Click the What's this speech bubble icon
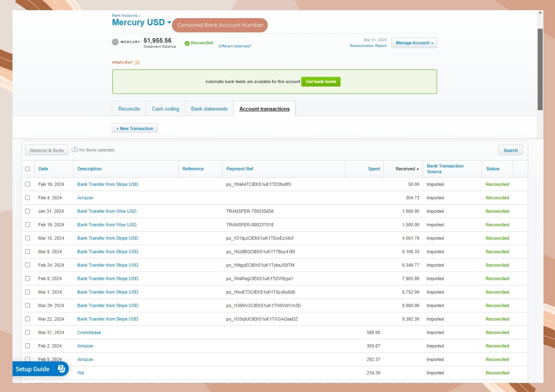The width and height of the screenshot is (555, 392). tap(137, 62)
